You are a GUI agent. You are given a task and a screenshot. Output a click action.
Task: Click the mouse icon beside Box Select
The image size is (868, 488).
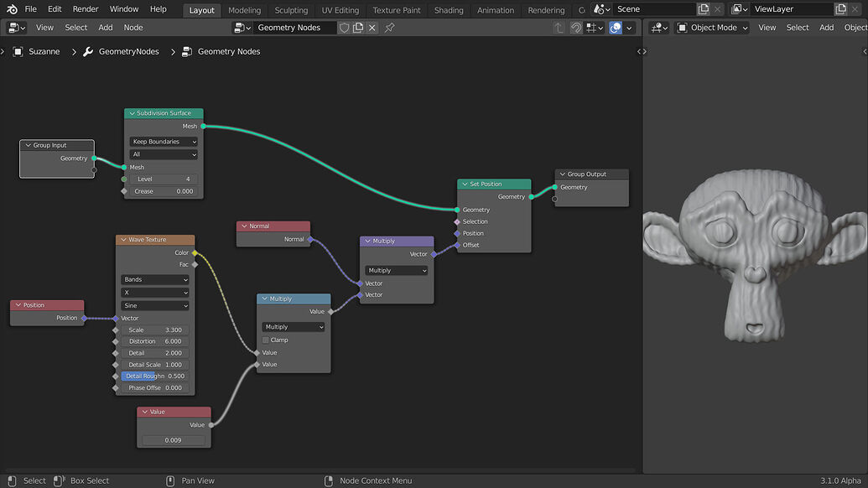coord(59,480)
